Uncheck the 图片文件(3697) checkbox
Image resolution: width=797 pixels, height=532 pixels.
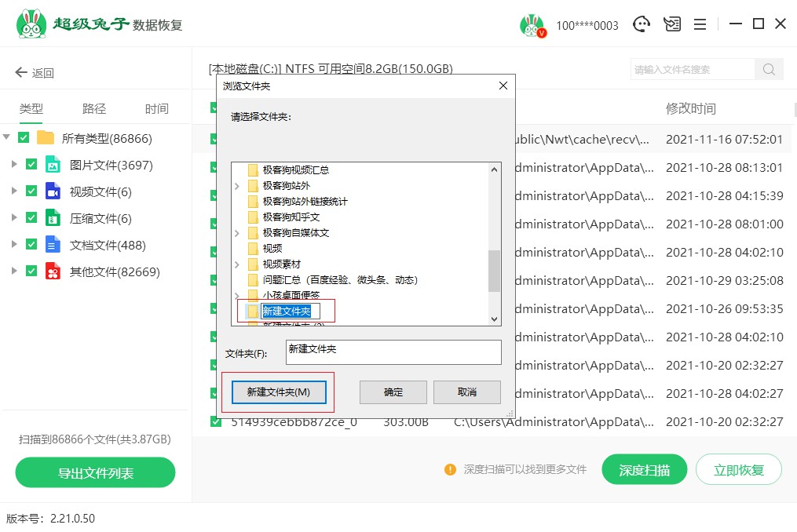(x=31, y=165)
